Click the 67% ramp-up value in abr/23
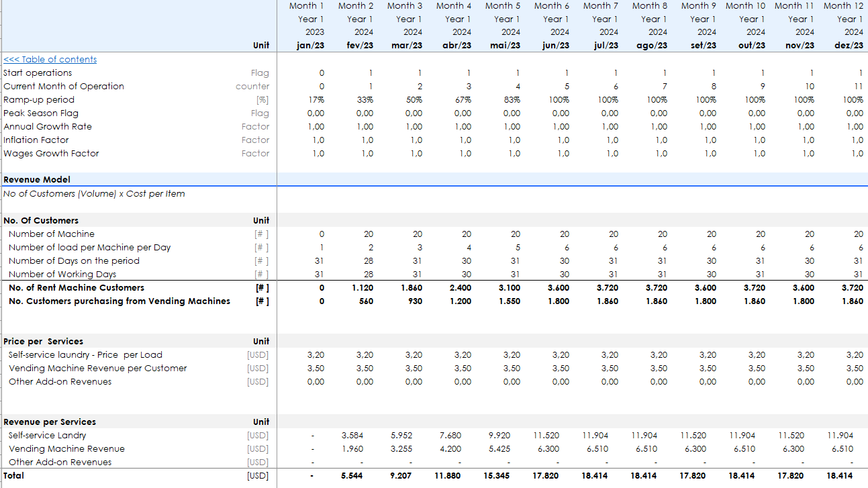 click(x=463, y=99)
